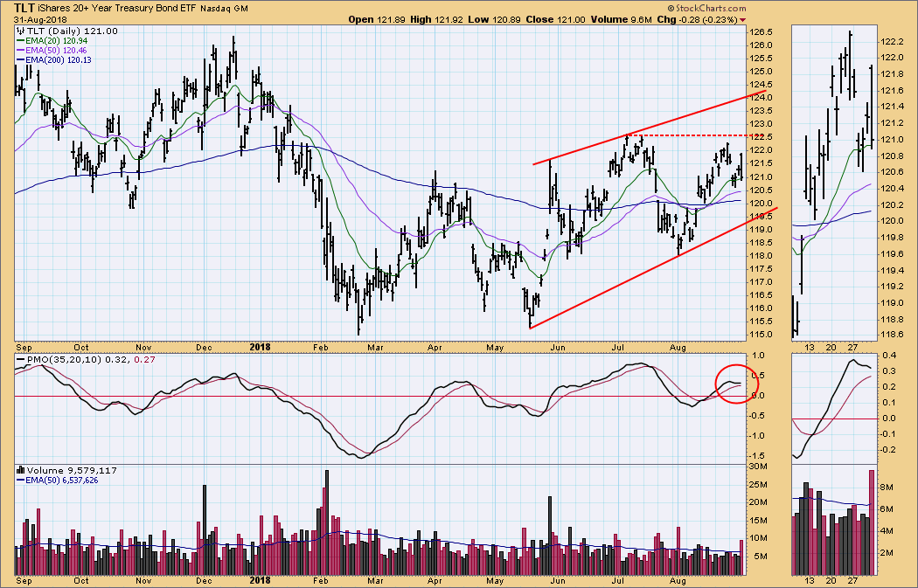Click the tallest February volume bar
Image resolution: width=918 pixels, height=588 pixels.
pyautogui.click(x=326, y=522)
